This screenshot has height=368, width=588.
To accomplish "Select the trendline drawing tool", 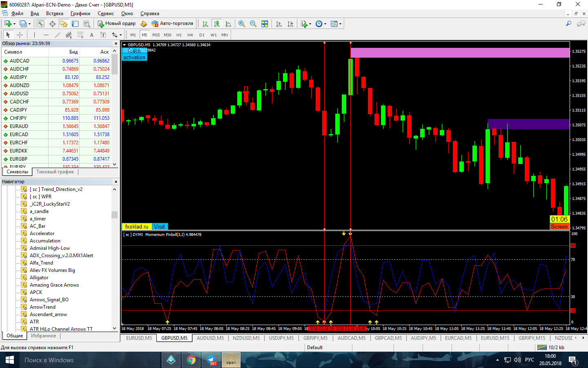I will (58, 35).
